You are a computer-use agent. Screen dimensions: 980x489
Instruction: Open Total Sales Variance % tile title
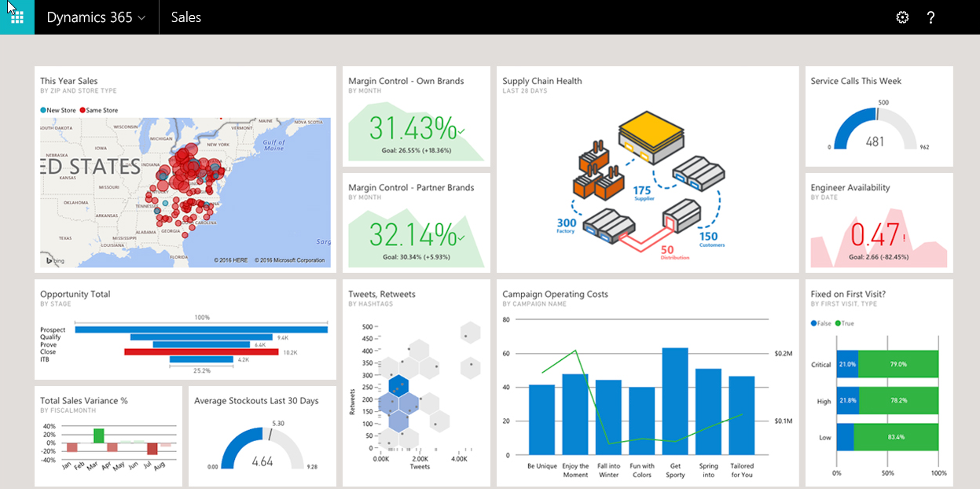pos(84,401)
